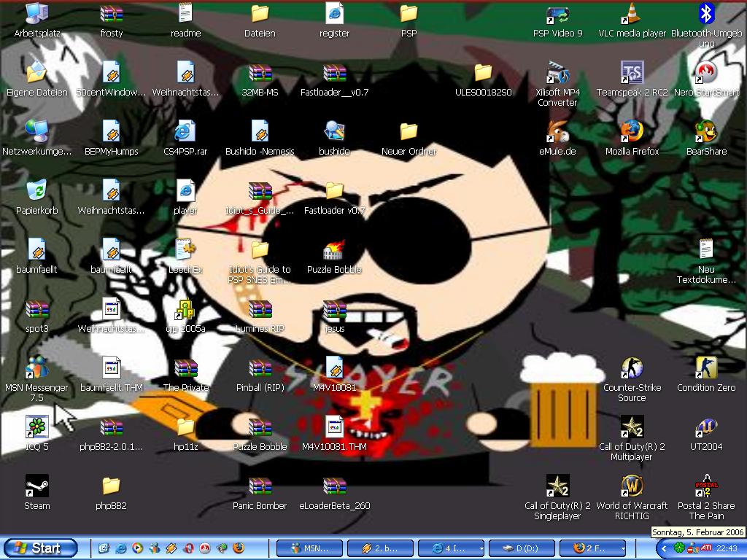The height and width of the screenshot is (560, 747).
Task: Show hidden system tray icons
Action: pos(664,548)
